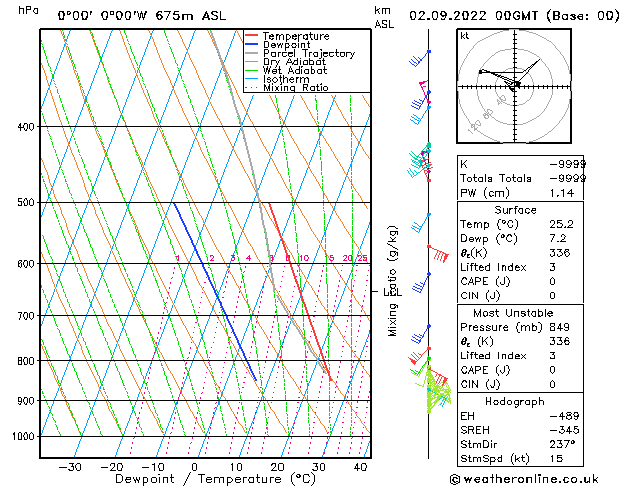The width and height of the screenshot is (629, 486).
Task: Select the 'Temperature' legend label
Action: tap(296, 36)
